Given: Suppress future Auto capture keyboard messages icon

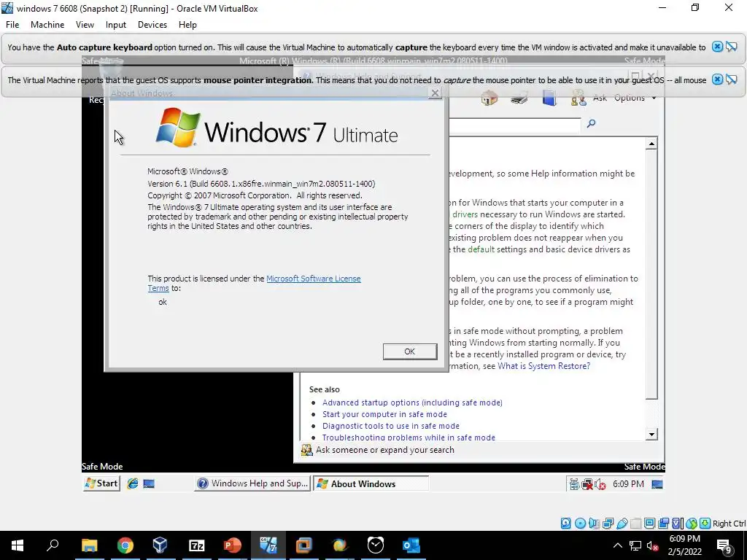Looking at the screenshot, I should tap(732, 47).
